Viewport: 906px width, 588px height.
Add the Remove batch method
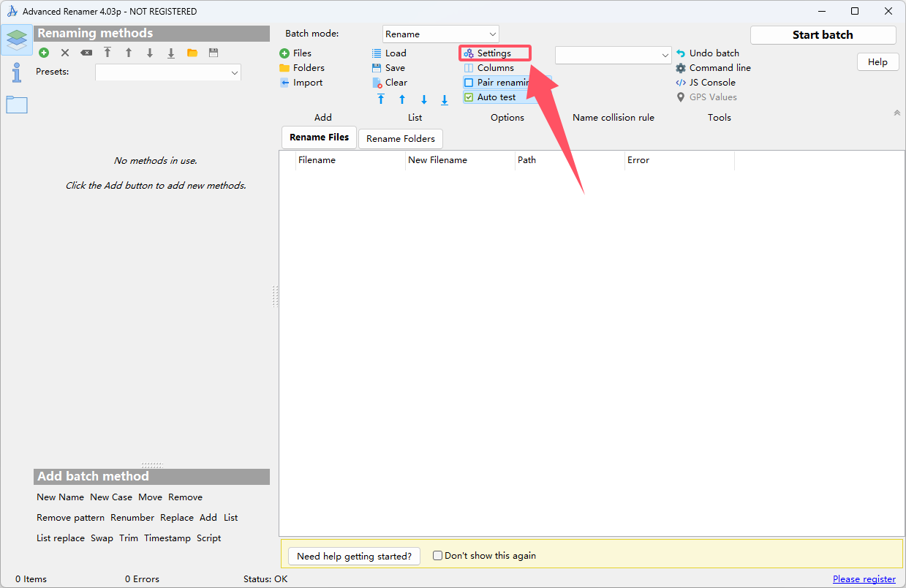tap(186, 497)
